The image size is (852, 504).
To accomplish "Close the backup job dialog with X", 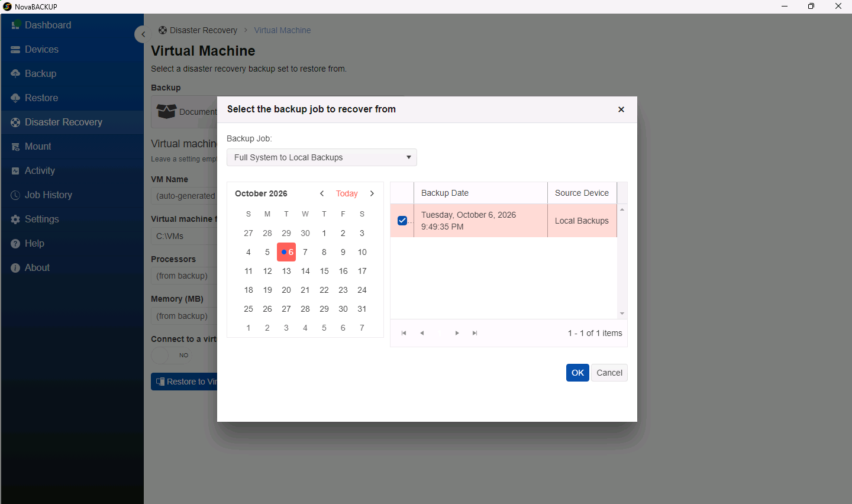I will pyautogui.click(x=621, y=109).
